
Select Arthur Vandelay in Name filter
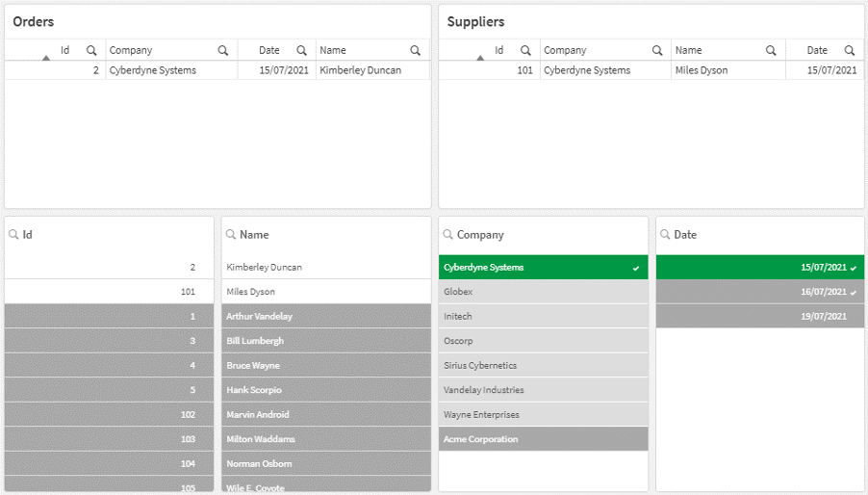click(x=326, y=316)
